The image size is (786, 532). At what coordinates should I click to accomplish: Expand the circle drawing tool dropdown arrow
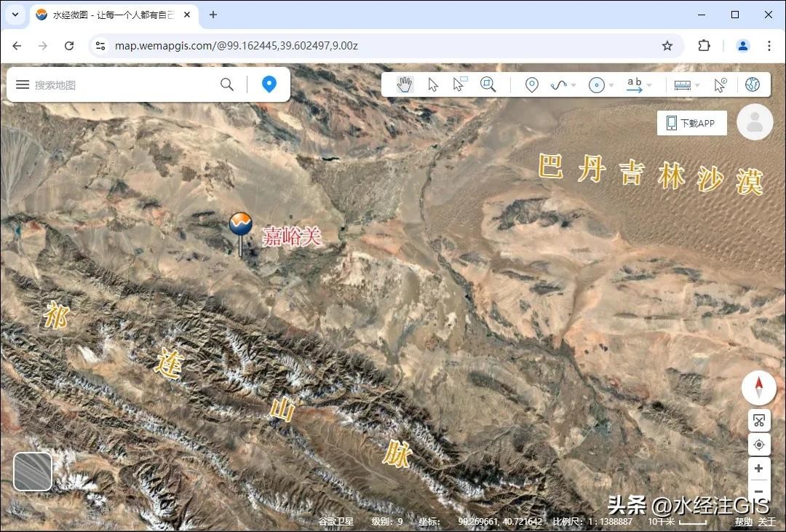pyautogui.click(x=611, y=86)
